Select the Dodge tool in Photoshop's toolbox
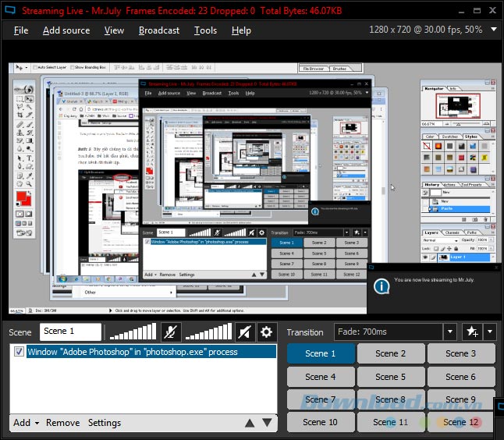 [x=29, y=148]
